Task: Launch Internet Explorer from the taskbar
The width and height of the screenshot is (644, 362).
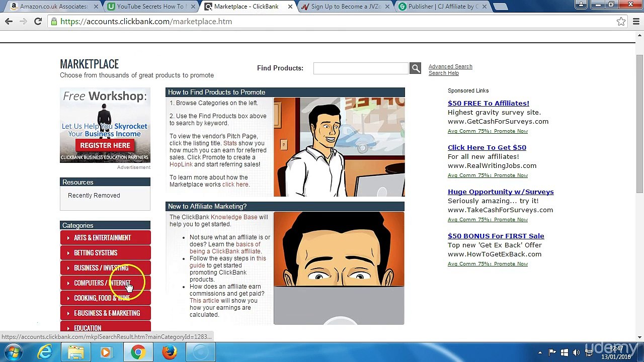Action: coord(45,352)
